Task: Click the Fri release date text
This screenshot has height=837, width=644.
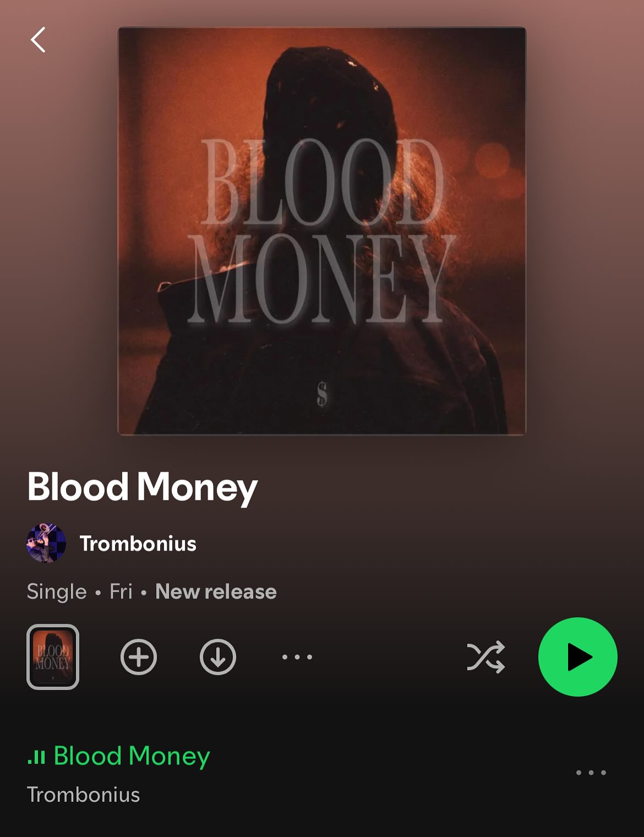Action: (121, 591)
